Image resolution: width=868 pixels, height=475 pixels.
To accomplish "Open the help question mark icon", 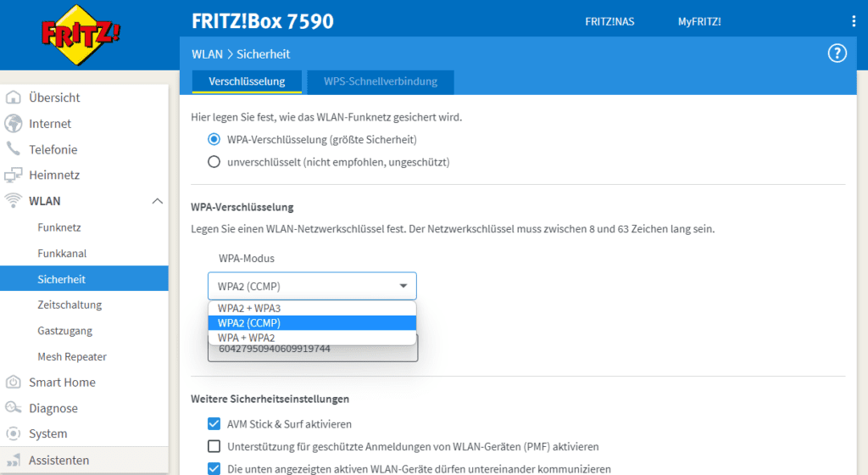I will tap(837, 53).
